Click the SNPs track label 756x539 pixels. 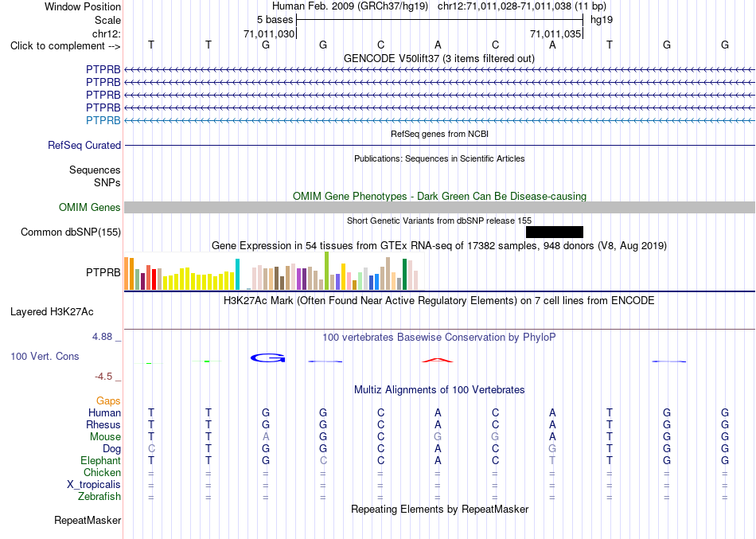click(107, 183)
